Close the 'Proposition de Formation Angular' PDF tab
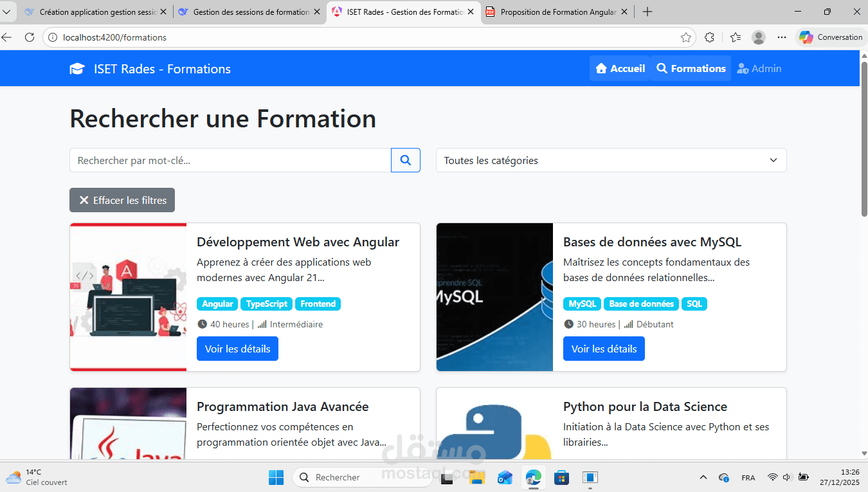This screenshot has width=868, height=492. (624, 12)
